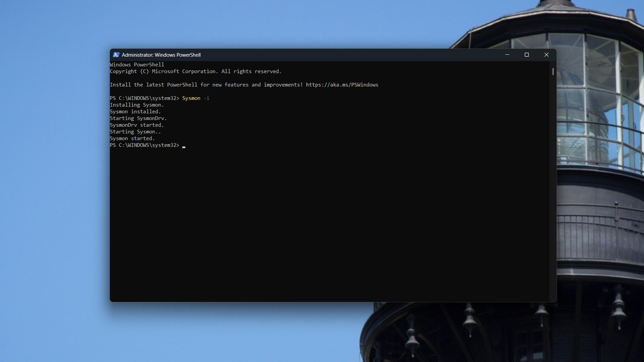Click the 'Sysmon started.' output line
This screenshot has height=362, width=644.
pyautogui.click(x=132, y=139)
